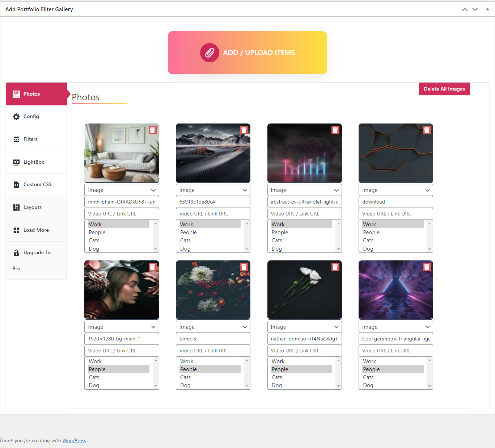Screen dimensions: 495x448
Task: Open the Image type dropdown for Cool geometric item
Action: 396,327
